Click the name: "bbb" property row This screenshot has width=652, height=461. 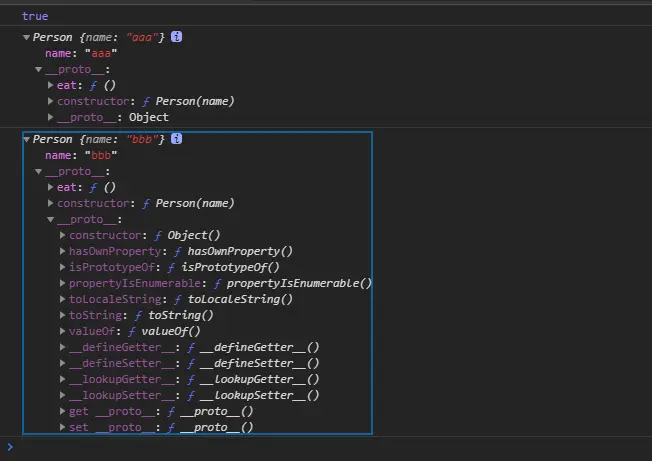point(81,155)
